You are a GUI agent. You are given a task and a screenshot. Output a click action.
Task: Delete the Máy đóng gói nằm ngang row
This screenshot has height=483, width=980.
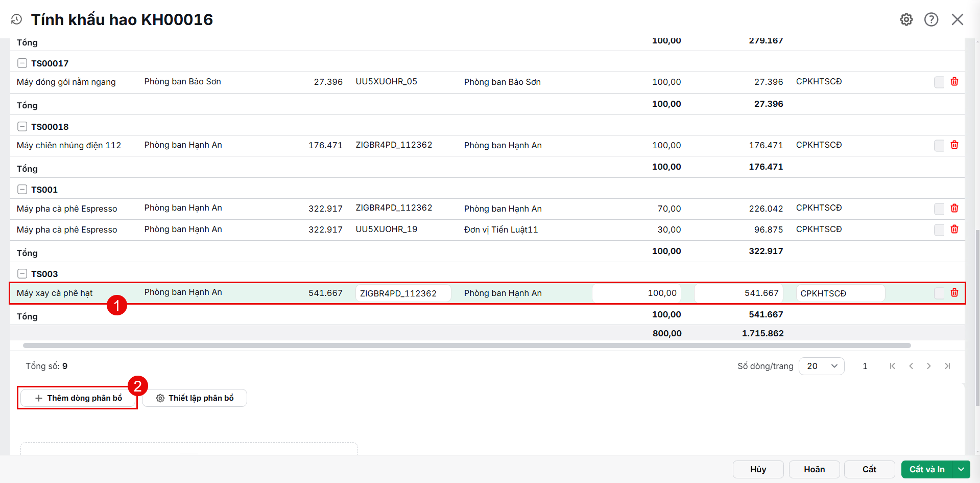pos(954,82)
